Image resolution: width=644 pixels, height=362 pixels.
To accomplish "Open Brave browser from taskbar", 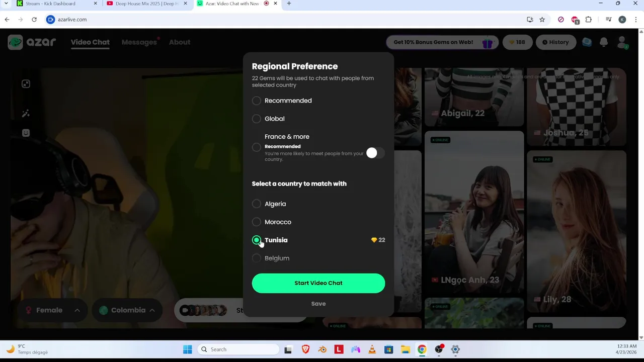I will pyautogui.click(x=305, y=349).
